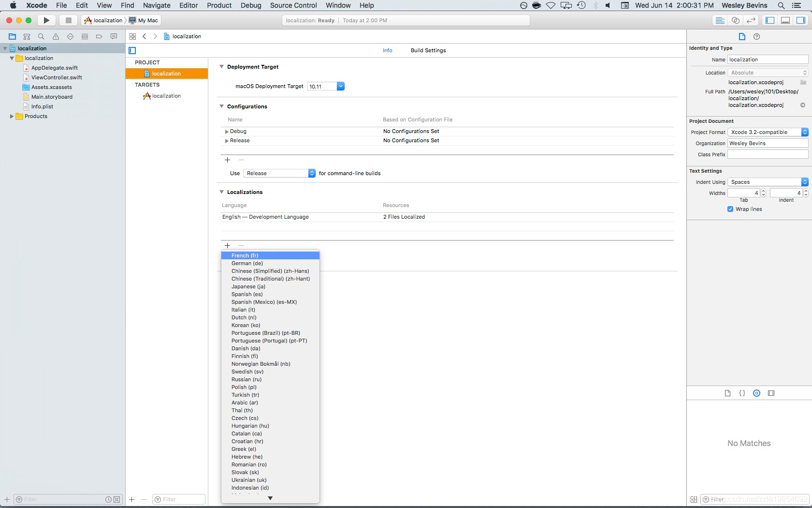Screen dimensions: 812x508
Task: Go forward in editor history
Action: tap(155, 36)
